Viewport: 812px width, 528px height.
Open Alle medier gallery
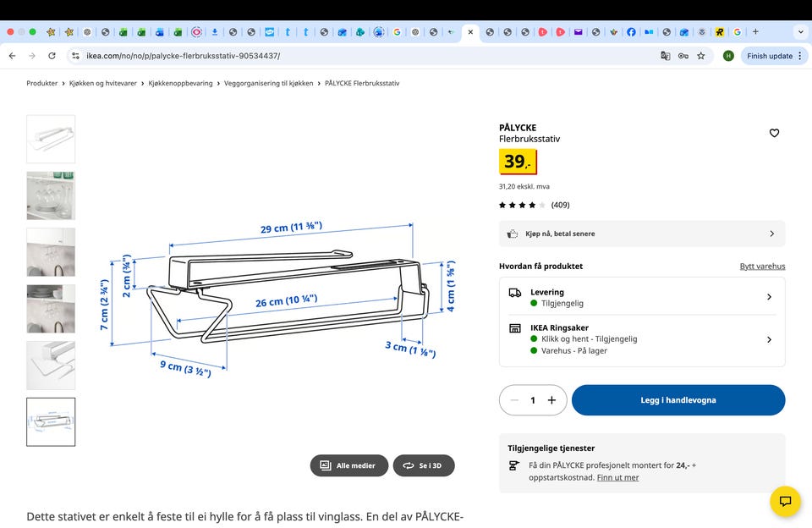[349, 465]
